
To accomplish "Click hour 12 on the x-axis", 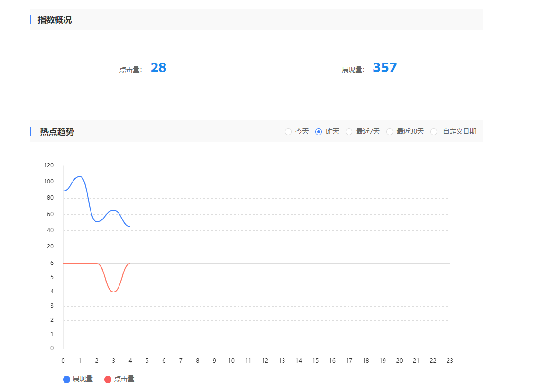I will click(x=265, y=361).
